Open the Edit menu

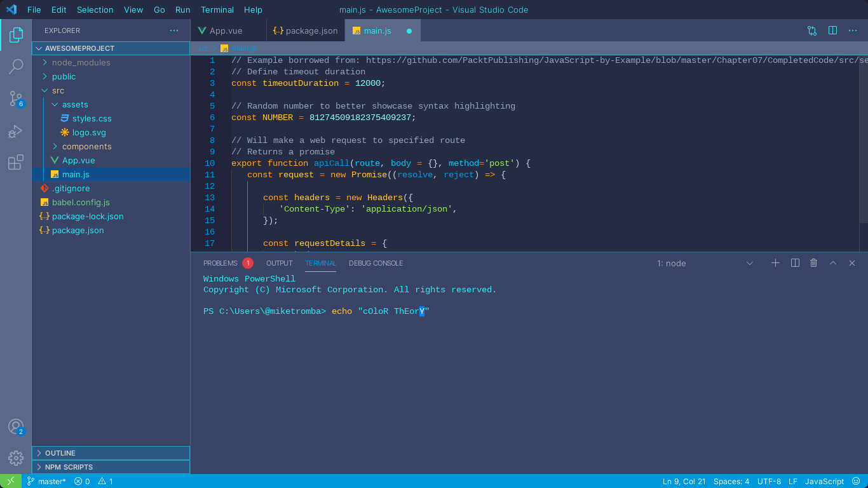(x=59, y=10)
